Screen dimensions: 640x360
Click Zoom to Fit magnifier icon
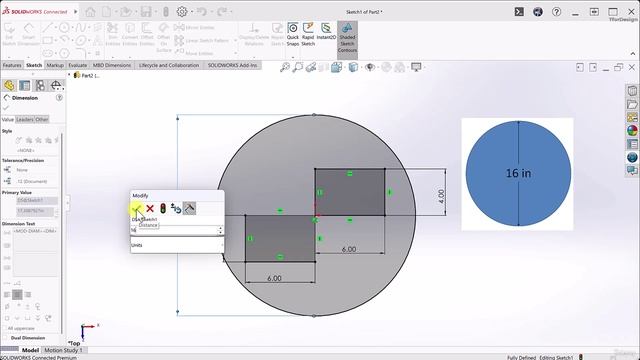click(284, 67)
